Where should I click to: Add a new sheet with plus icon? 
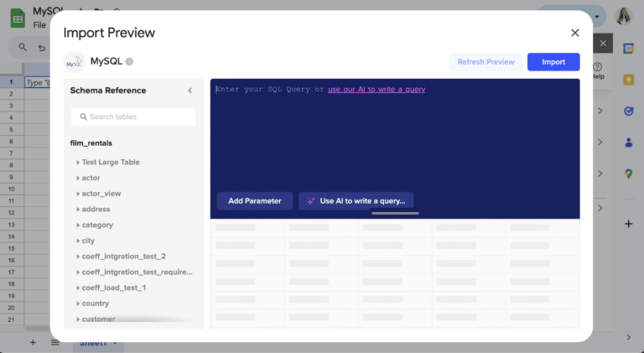click(33, 342)
